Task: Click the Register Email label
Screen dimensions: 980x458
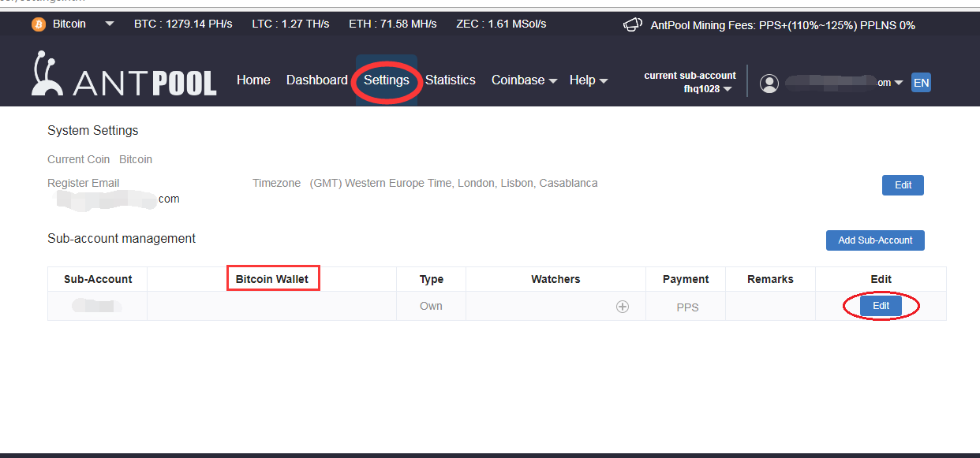Action: tap(84, 183)
